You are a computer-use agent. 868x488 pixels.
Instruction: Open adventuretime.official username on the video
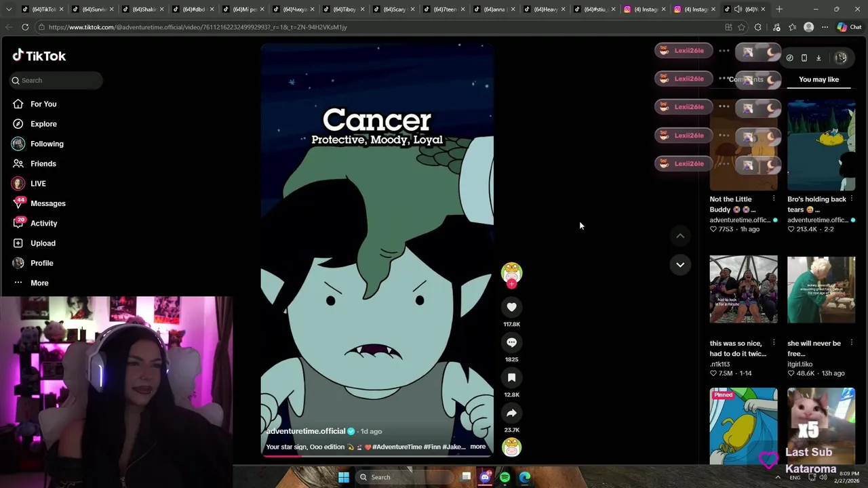point(306,431)
